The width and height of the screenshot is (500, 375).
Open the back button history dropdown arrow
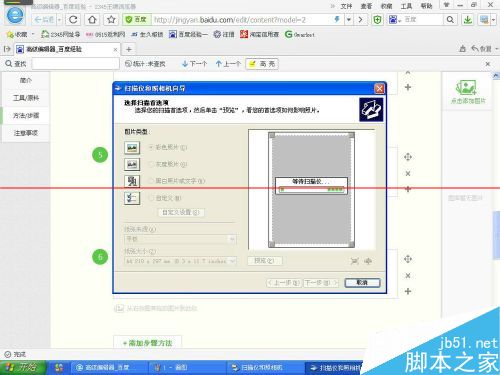(59, 20)
